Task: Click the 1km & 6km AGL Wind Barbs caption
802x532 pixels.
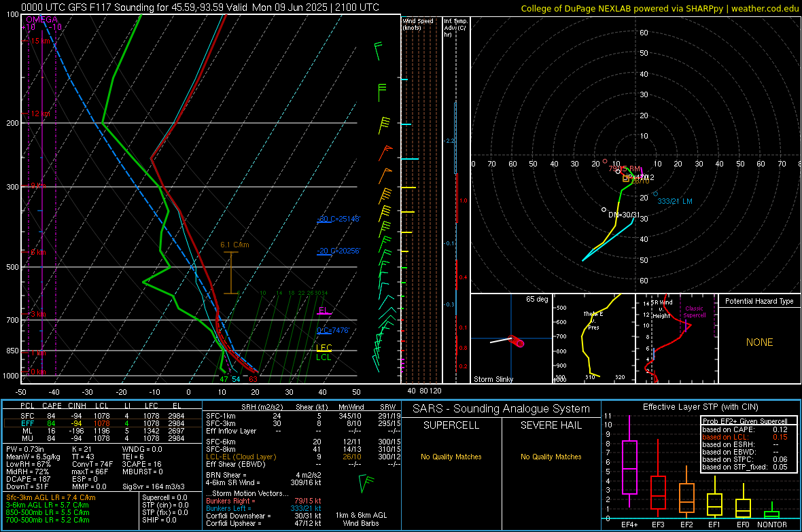Action: [x=361, y=519]
